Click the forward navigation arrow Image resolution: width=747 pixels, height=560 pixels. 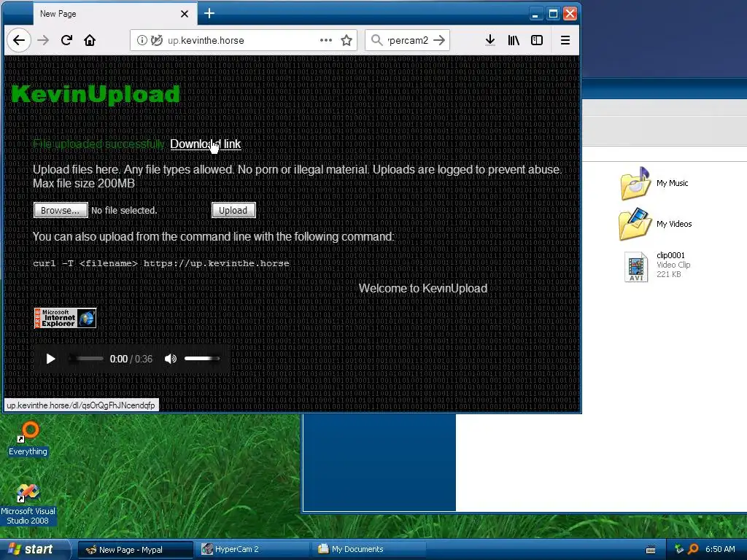click(43, 41)
